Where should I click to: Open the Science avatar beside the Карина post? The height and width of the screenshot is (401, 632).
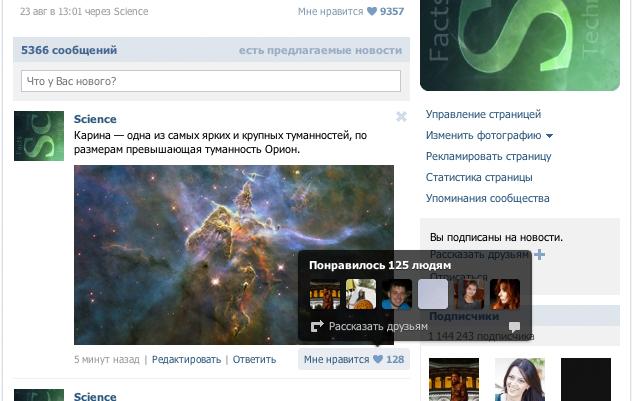pyautogui.click(x=39, y=136)
